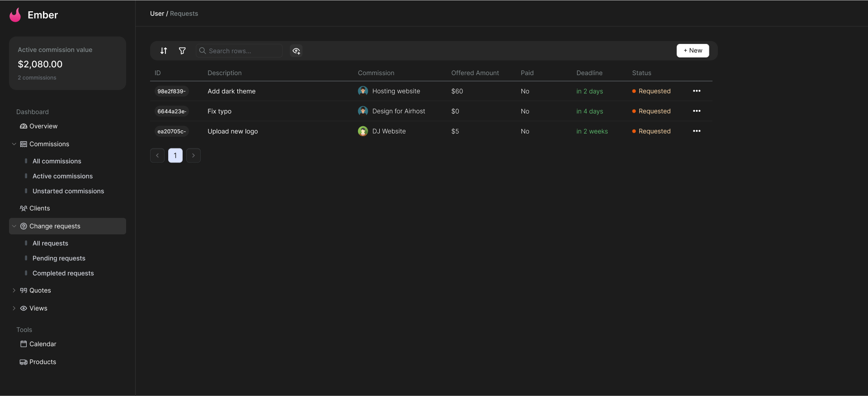868x396 pixels.
Task: Open the Products tool
Action: (42, 362)
